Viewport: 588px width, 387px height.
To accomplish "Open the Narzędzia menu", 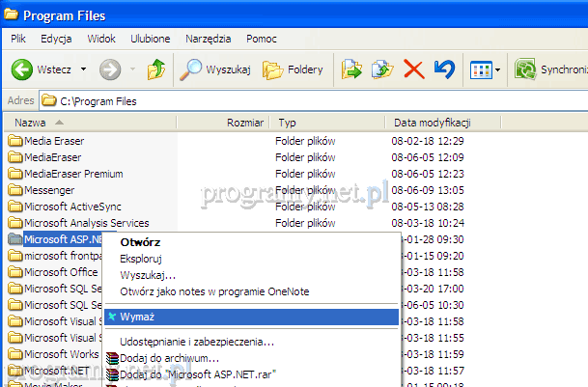I will (x=209, y=39).
